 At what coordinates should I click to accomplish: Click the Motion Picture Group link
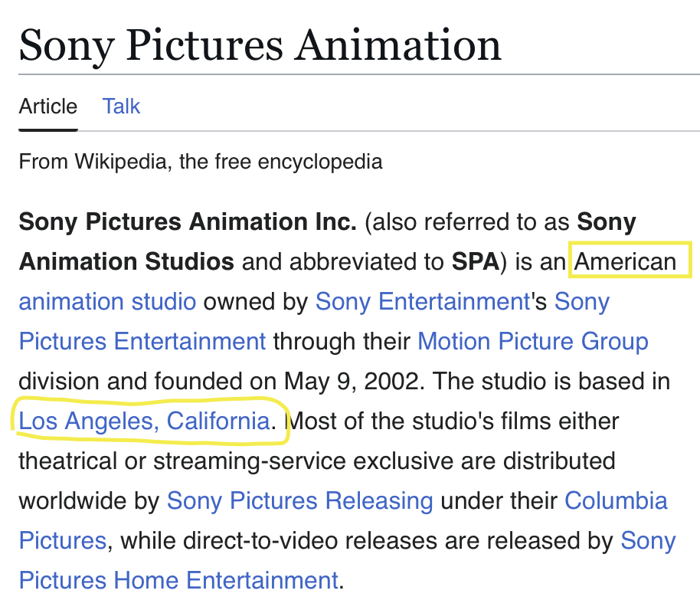[x=532, y=341]
